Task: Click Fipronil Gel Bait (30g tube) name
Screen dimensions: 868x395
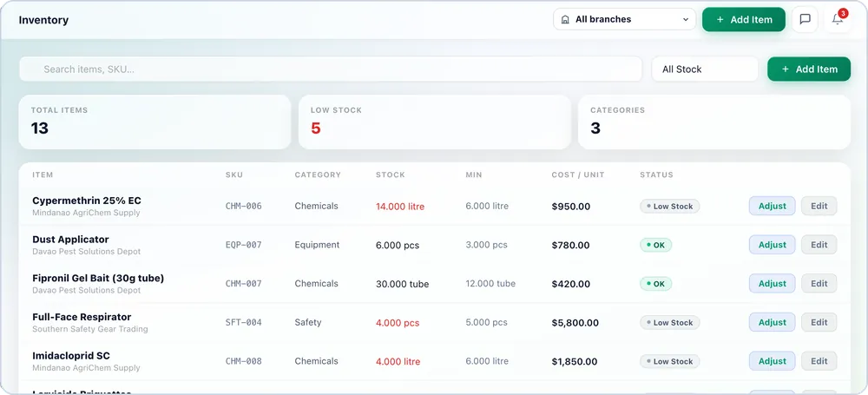Action: coord(99,278)
